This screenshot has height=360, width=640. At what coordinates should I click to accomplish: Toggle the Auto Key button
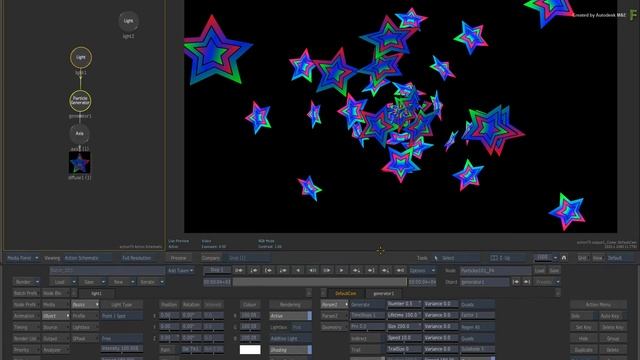pyautogui.click(x=612, y=316)
